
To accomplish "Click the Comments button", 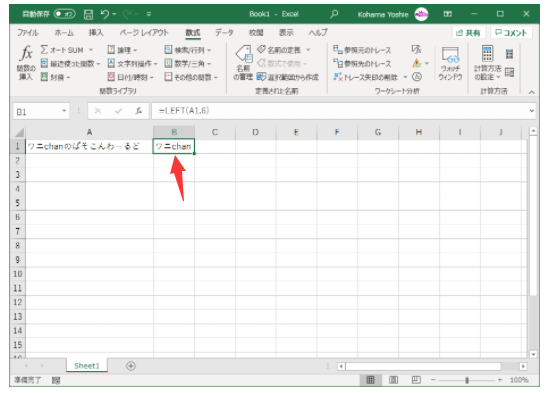I will 511,33.
